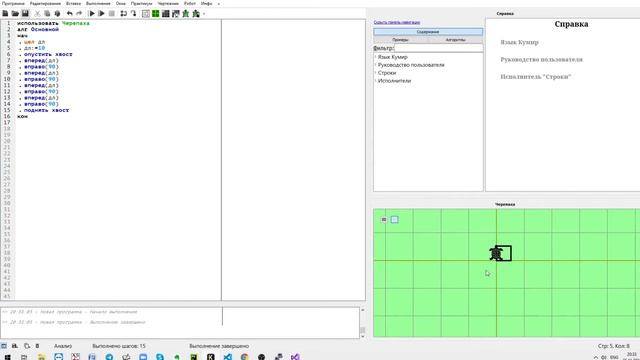
Task: Click the small square turtle field button
Action: [x=394, y=220]
